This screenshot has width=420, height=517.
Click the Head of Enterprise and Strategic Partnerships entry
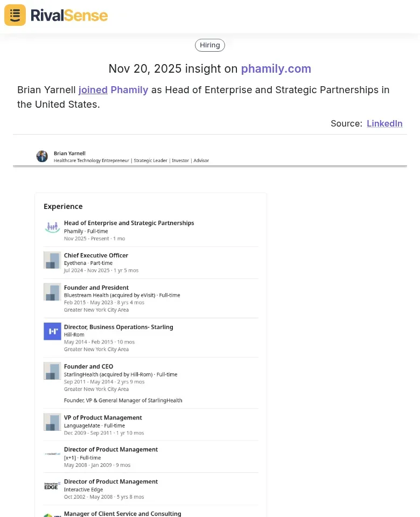pyautogui.click(x=129, y=222)
